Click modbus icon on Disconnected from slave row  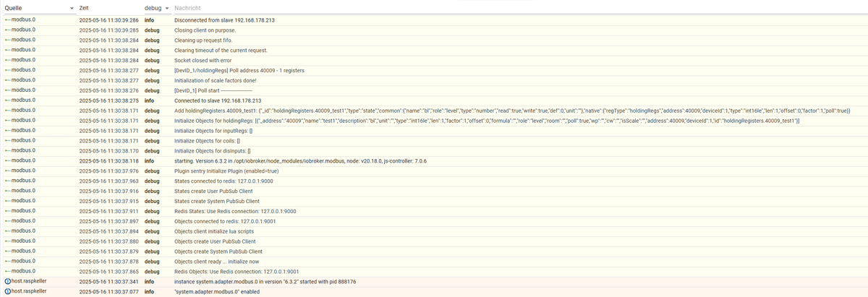[8, 20]
